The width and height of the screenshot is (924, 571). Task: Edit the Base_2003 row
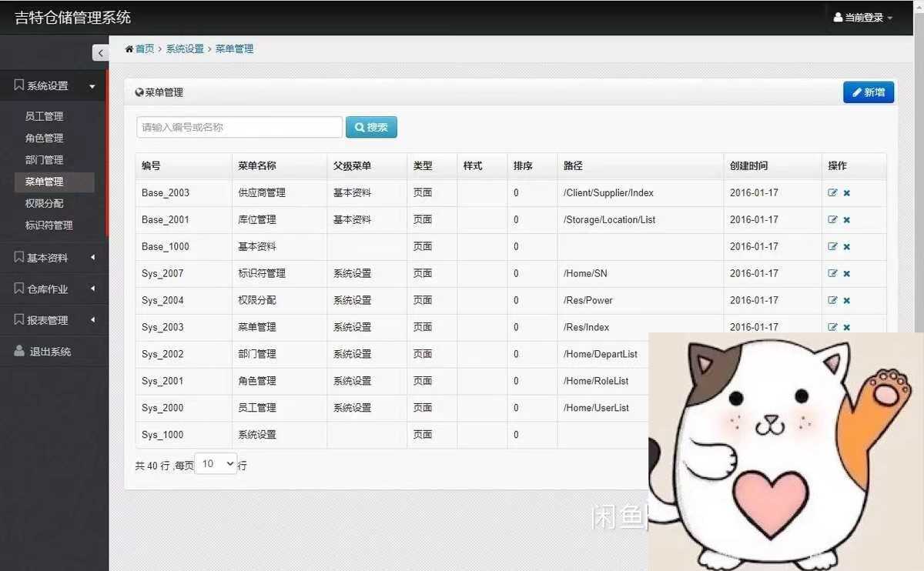tap(832, 193)
